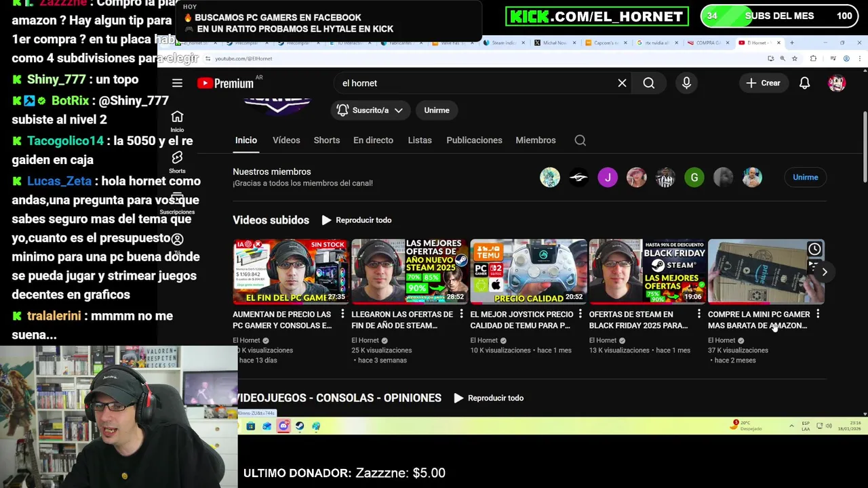Screen dimensions: 868x488
Task: Switch to the Publicaciones tab
Action: [x=474, y=140]
